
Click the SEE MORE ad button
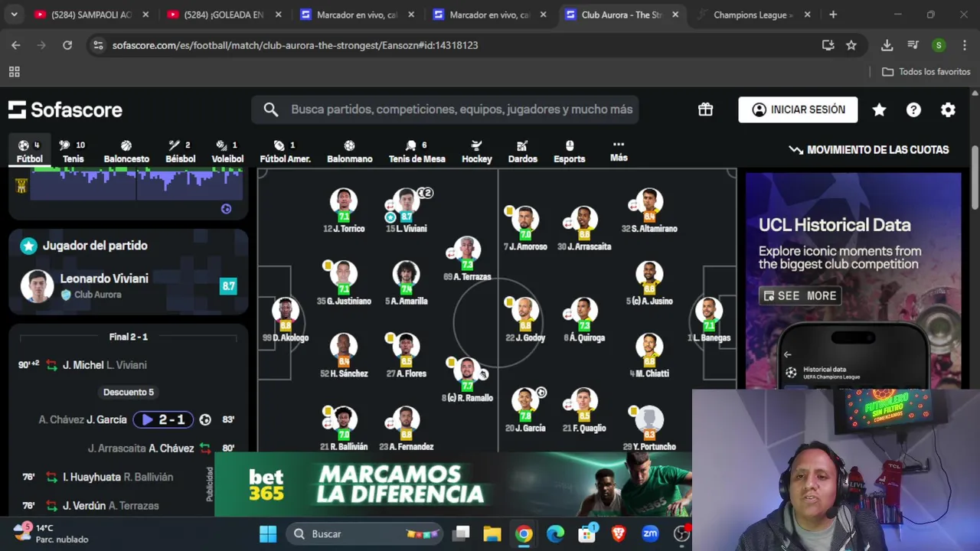coord(800,295)
